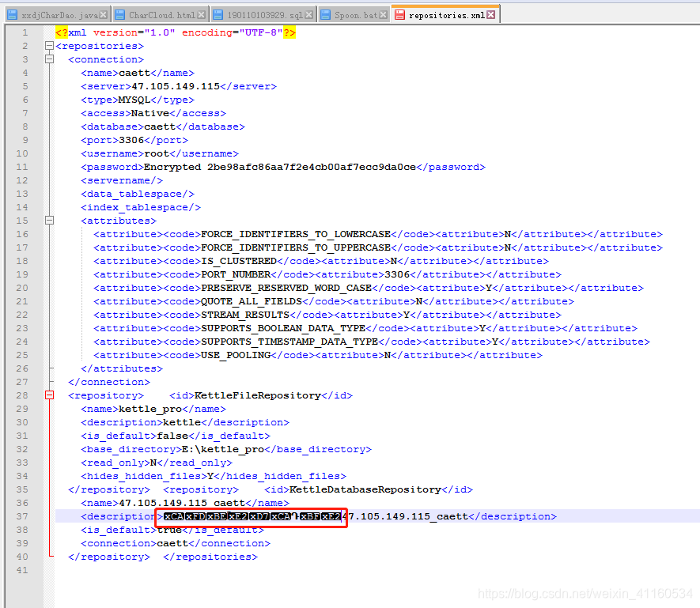
Task: Click the closing repositories tag on line 40
Action: tap(210, 557)
